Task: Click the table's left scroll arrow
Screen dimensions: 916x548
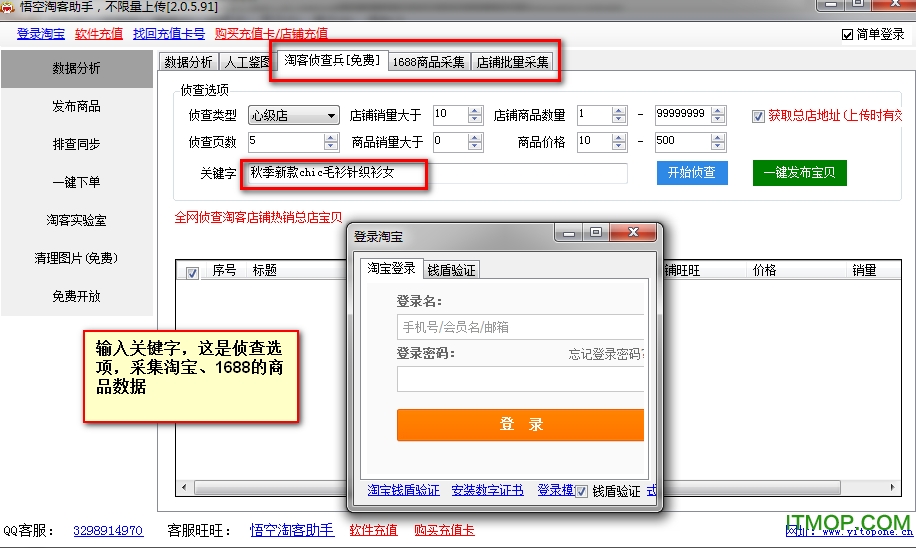Action: coord(185,487)
